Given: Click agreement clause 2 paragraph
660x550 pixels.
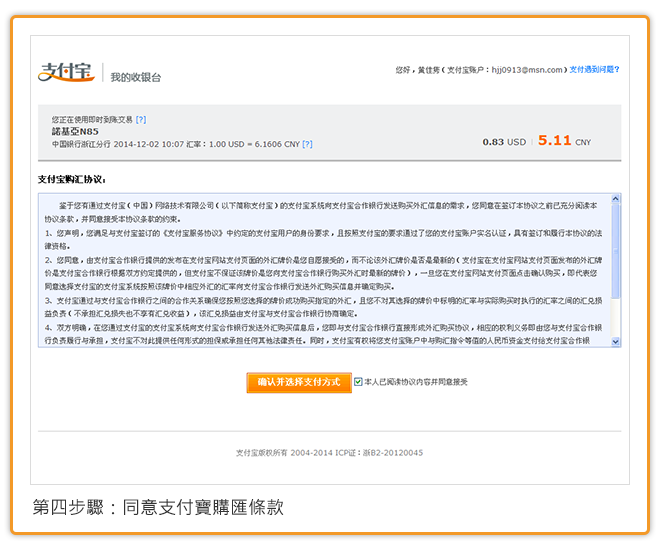Looking at the screenshot, I should click(x=323, y=274).
